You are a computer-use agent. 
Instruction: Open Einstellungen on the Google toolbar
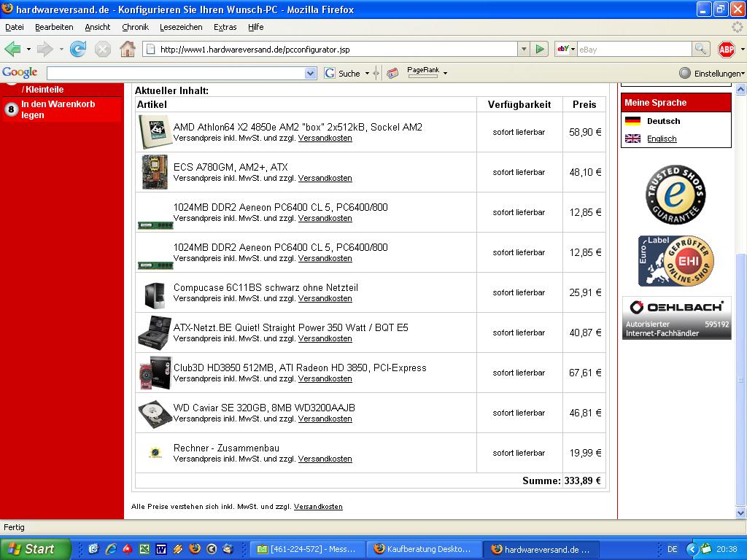712,74
